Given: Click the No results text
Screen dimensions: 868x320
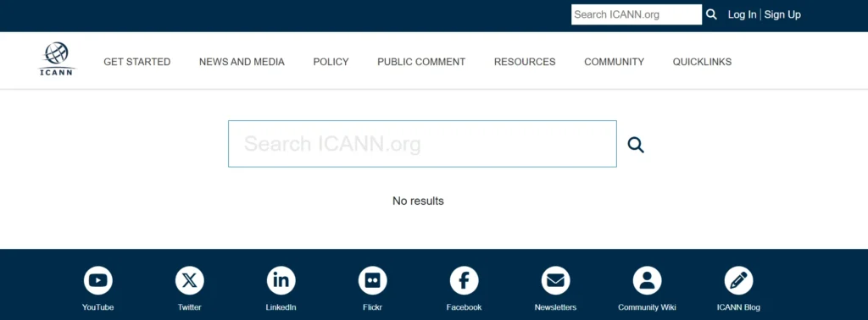Looking at the screenshot, I should click(418, 201).
